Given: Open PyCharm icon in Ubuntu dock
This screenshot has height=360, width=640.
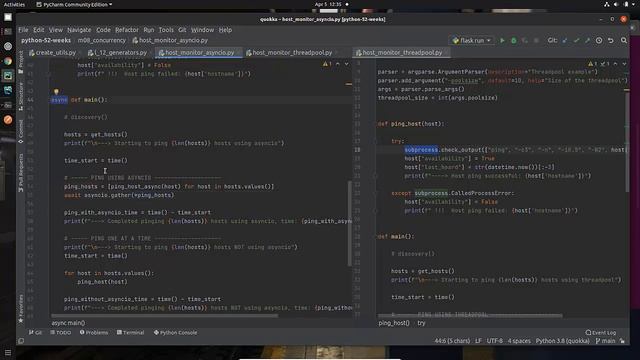Looking at the screenshot, I should click(x=8, y=76).
